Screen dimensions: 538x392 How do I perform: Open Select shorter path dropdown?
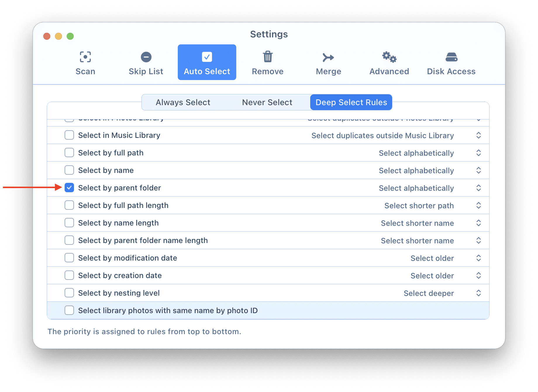[x=478, y=205]
